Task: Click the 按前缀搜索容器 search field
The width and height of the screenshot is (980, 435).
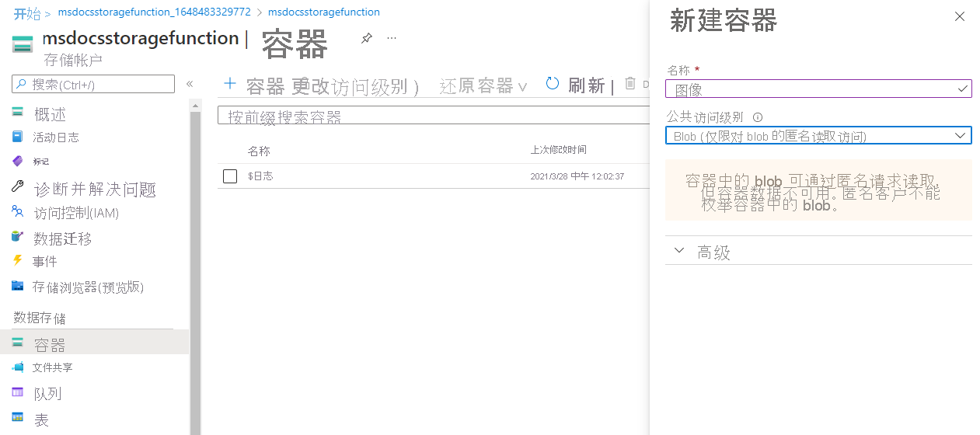Action: click(x=433, y=115)
